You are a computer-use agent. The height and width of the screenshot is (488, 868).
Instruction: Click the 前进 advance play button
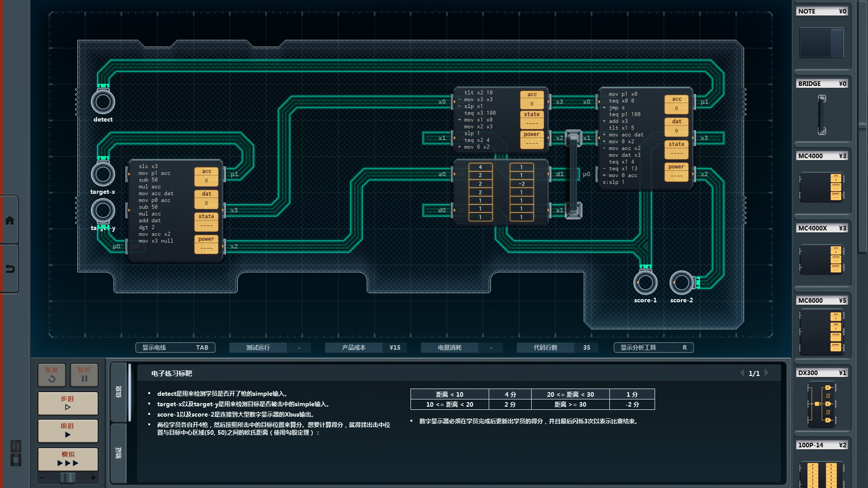coord(68,430)
